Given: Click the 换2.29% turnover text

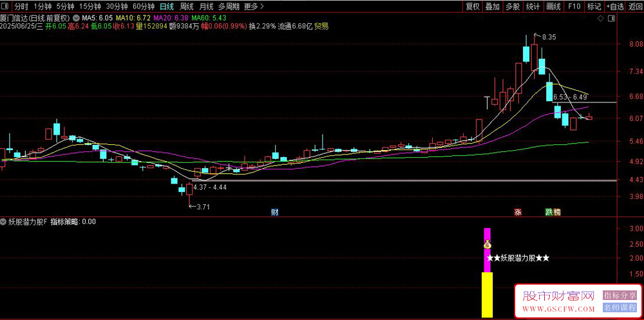Looking at the screenshot, I should (262, 26).
